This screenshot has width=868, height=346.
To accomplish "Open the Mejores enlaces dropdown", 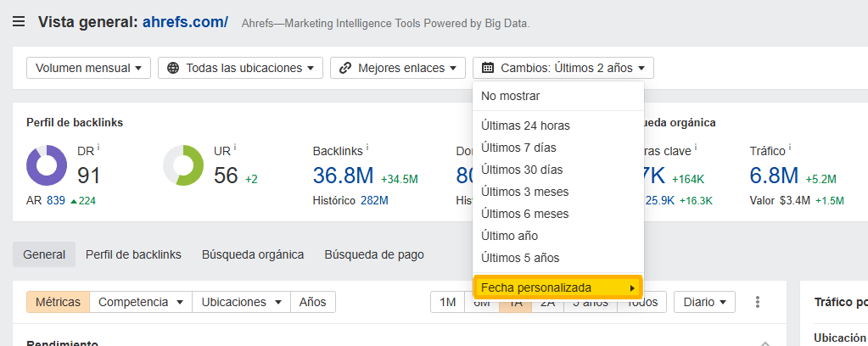I will [x=397, y=68].
